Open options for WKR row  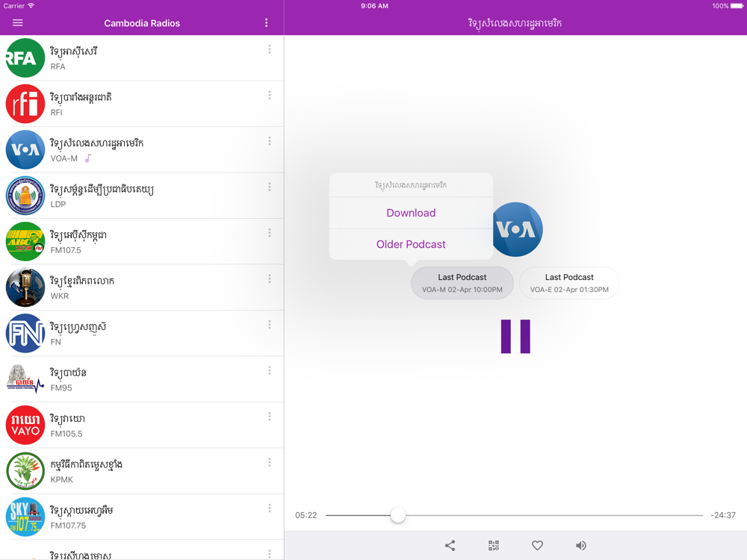coord(270,279)
